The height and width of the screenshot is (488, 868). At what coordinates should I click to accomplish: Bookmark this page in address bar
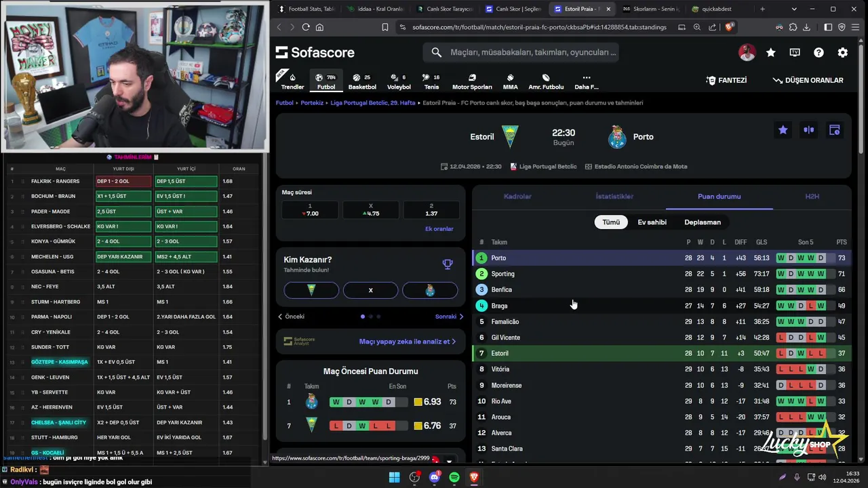(x=385, y=27)
